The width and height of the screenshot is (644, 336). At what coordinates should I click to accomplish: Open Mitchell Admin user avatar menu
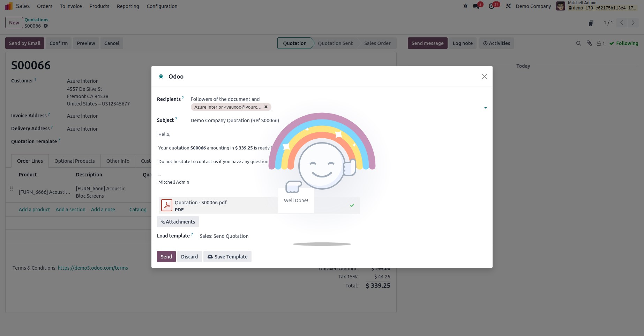[561, 6]
